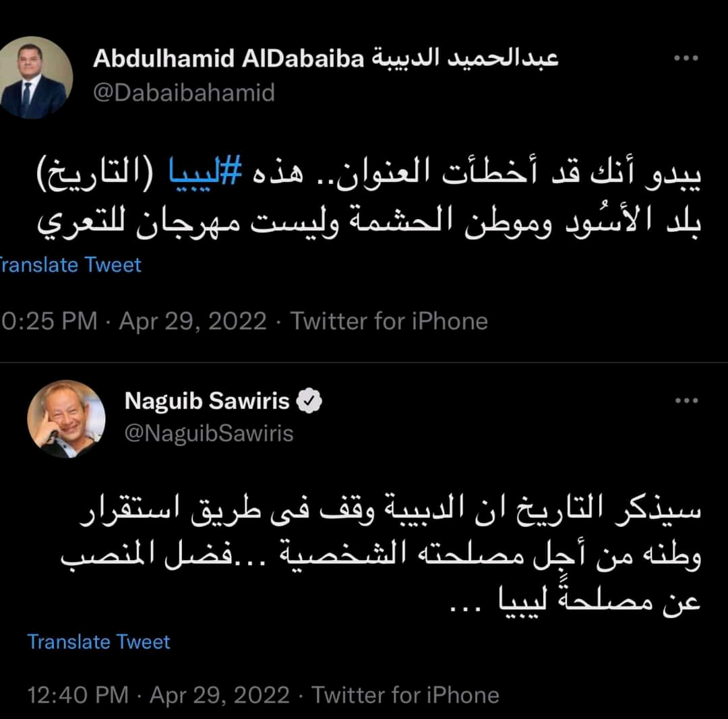Click the verified badge next to Naguib Sawiris
Image resolution: width=728 pixels, height=719 pixels.
coord(309,400)
